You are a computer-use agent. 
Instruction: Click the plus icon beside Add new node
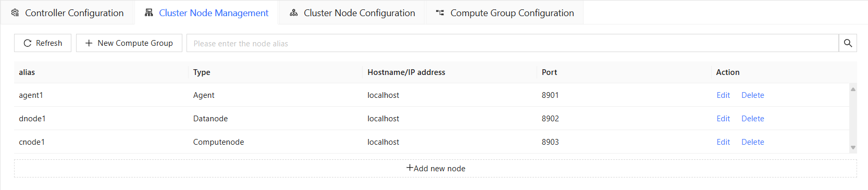click(410, 168)
